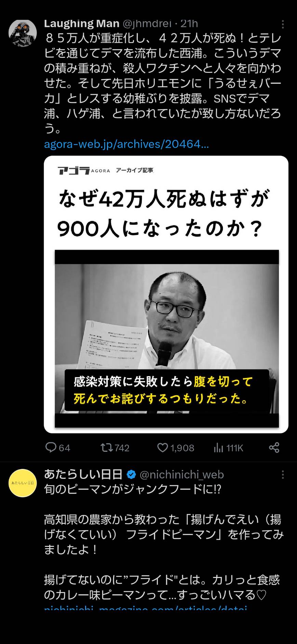Open the agora-web.jp archives link
The width and height of the screenshot is (297, 644).
[126, 144]
